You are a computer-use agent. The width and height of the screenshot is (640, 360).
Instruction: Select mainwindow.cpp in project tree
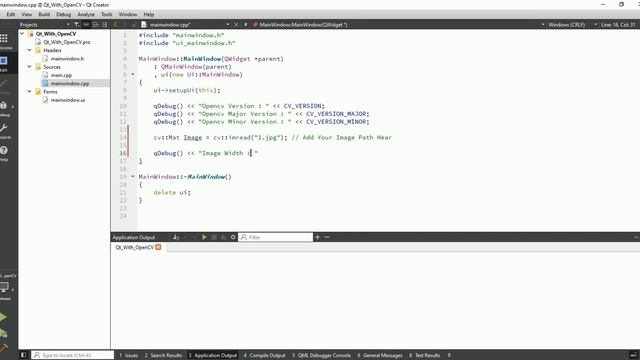pos(69,83)
